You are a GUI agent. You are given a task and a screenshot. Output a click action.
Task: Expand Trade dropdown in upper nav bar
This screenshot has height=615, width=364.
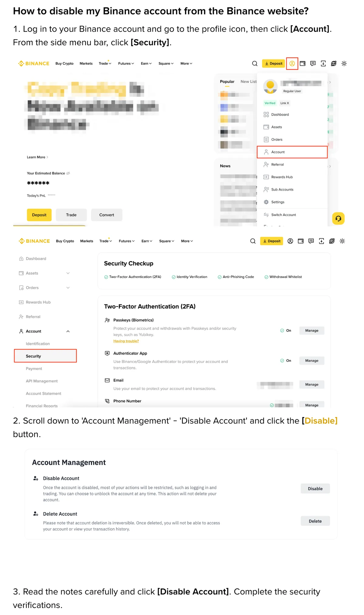pyautogui.click(x=105, y=63)
